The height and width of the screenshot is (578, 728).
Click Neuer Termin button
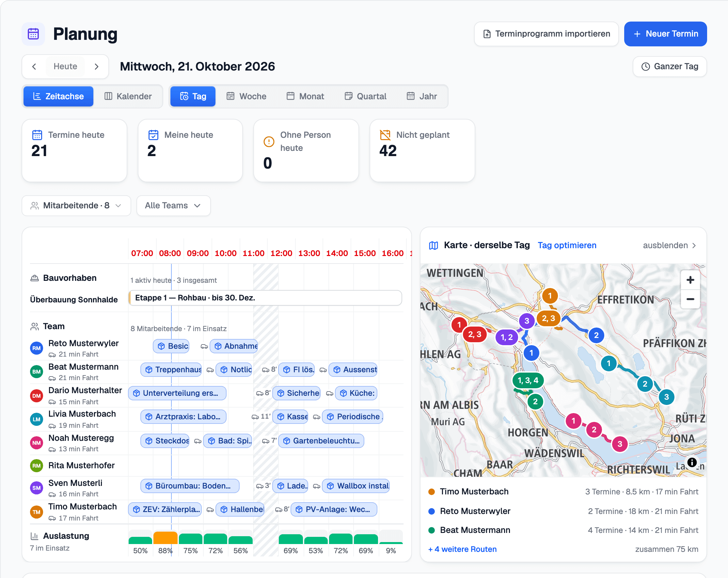[x=665, y=34]
